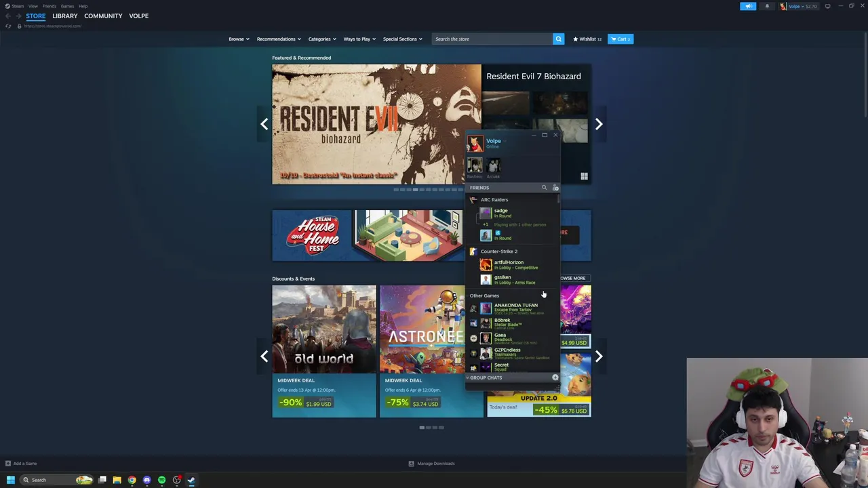Open Big Picture mode monitor icon
Image resolution: width=868 pixels, height=488 pixels.
827,6
